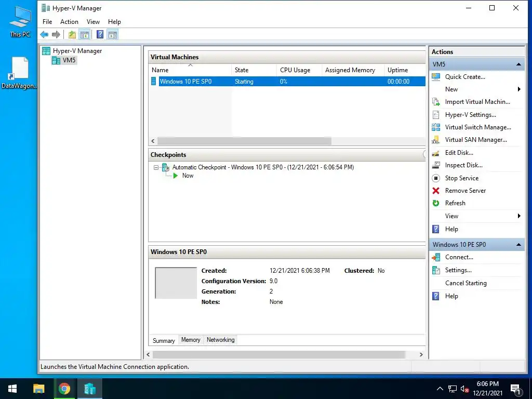
Task: Collapse the Windows 10 PE SP0 actions section
Action: [x=518, y=245]
